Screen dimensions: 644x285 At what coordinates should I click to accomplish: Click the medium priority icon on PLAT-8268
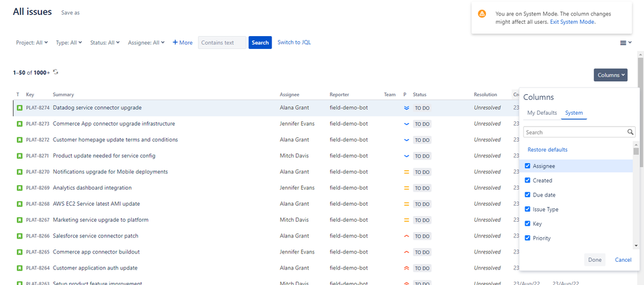tap(406, 204)
